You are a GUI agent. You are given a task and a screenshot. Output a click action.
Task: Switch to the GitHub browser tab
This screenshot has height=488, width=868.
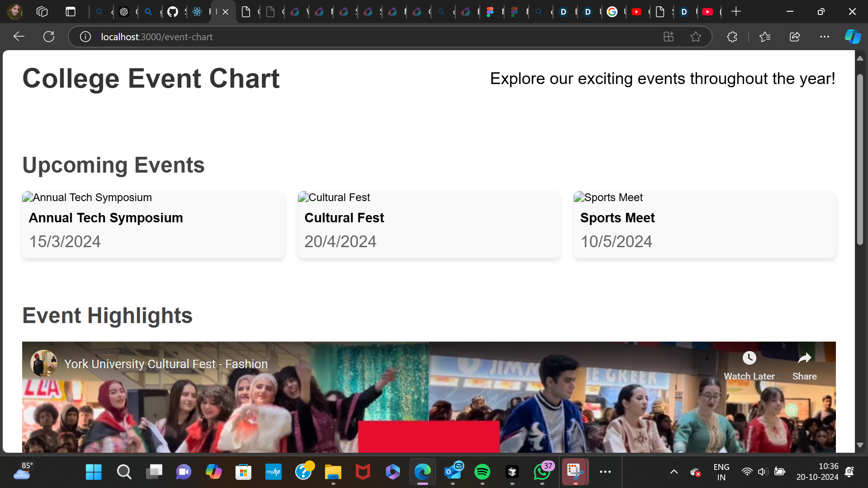[173, 12]
